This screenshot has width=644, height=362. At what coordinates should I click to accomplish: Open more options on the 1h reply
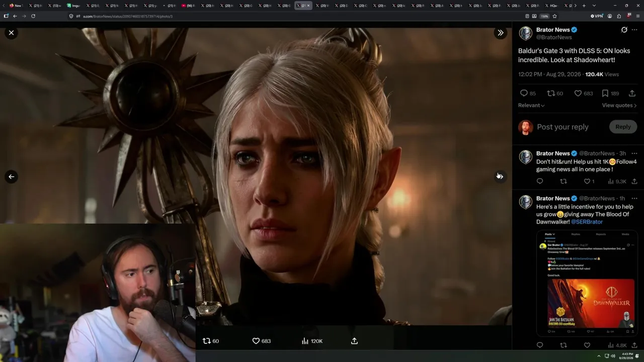click(x=634, y=198)
